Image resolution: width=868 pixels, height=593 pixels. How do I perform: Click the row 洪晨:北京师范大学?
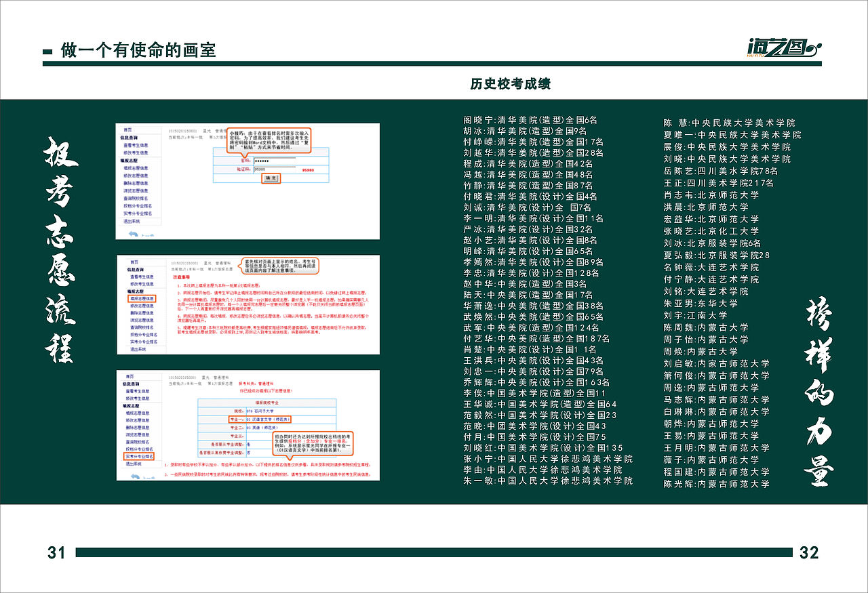click(706, 207)
